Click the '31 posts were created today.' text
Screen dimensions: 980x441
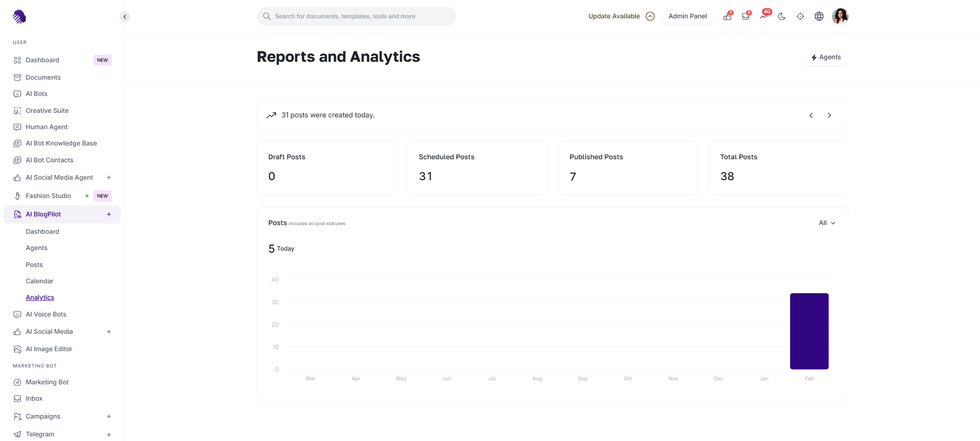[x=328, y=115]
